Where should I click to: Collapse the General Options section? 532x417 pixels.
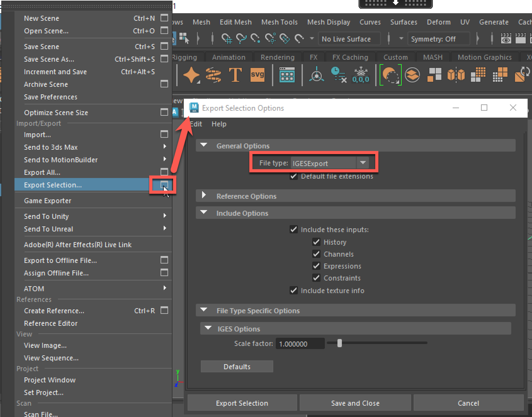[203, 145]
